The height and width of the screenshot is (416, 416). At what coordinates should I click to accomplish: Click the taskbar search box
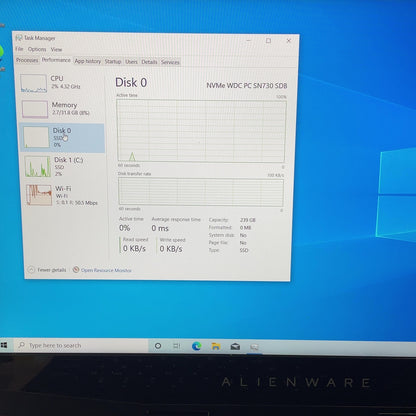80,345
